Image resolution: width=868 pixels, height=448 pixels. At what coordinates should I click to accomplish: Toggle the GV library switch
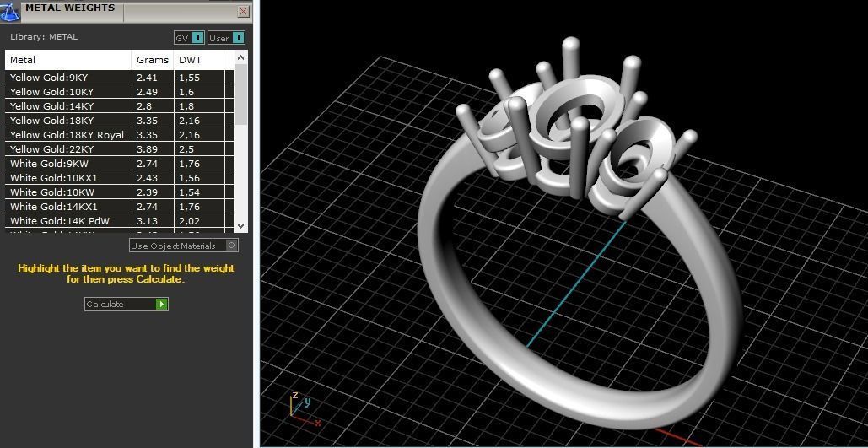point(189,38)
